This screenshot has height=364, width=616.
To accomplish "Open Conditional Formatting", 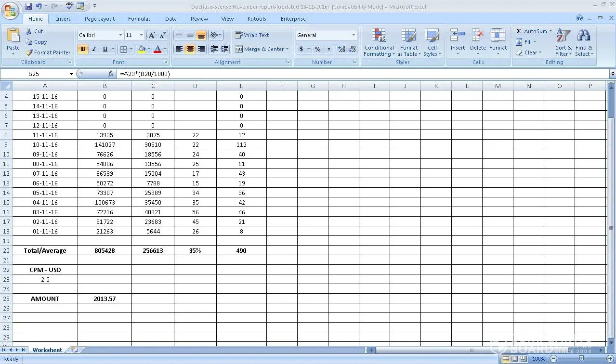I will tap(379, 37).
